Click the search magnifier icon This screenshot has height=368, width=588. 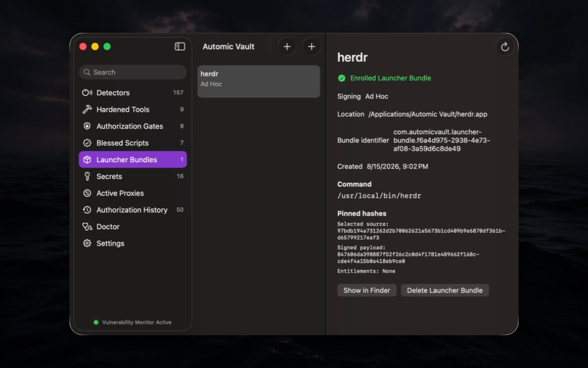point(87,72)
